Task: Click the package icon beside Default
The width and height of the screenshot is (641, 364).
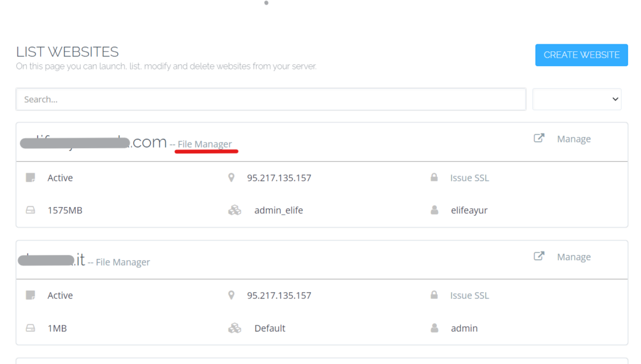Action: pos(235,328)
